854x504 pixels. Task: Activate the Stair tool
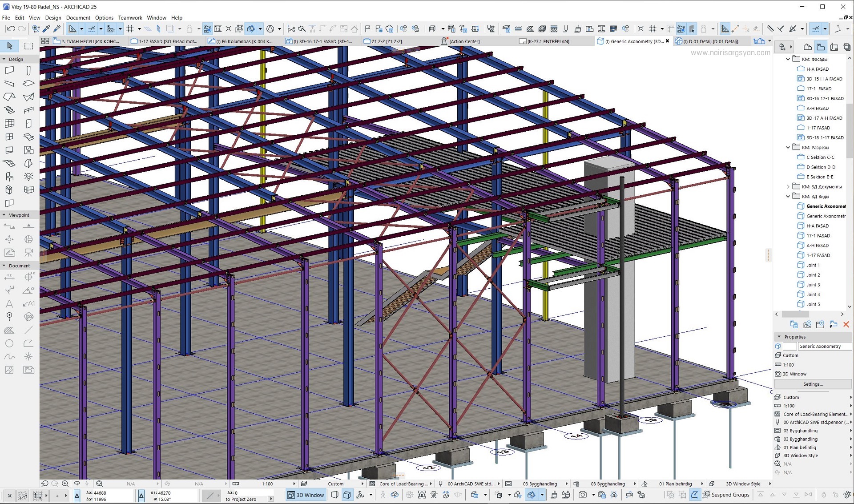point(9,110)
